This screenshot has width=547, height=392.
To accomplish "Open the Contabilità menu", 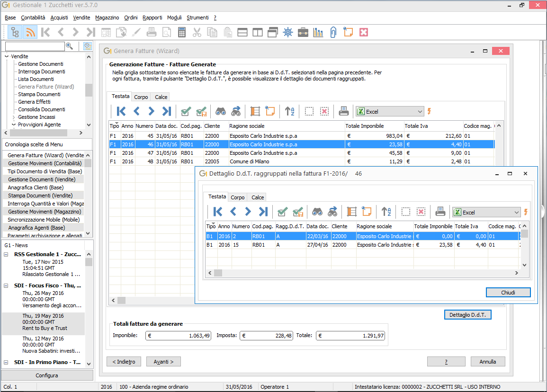I will click(x=33, y=18).
